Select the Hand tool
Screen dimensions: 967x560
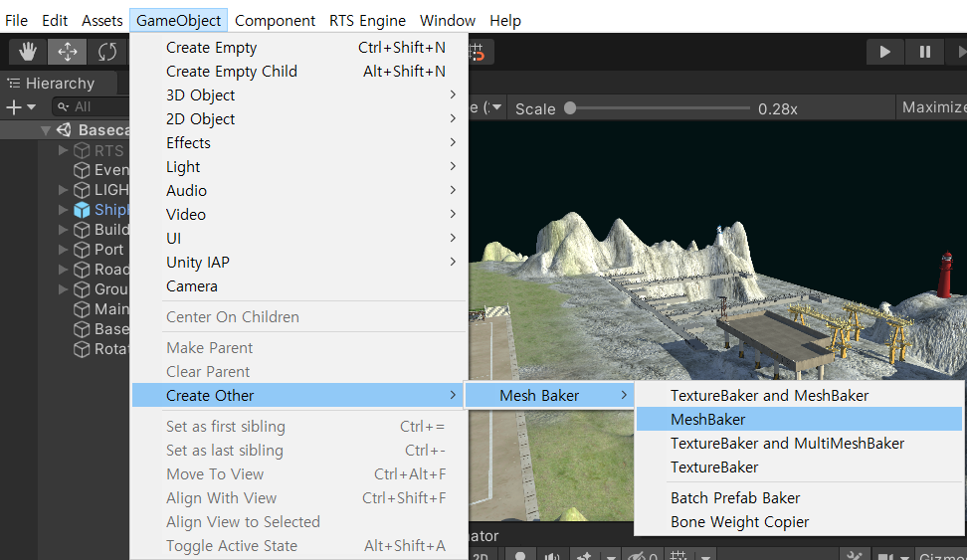click(27, 52)
